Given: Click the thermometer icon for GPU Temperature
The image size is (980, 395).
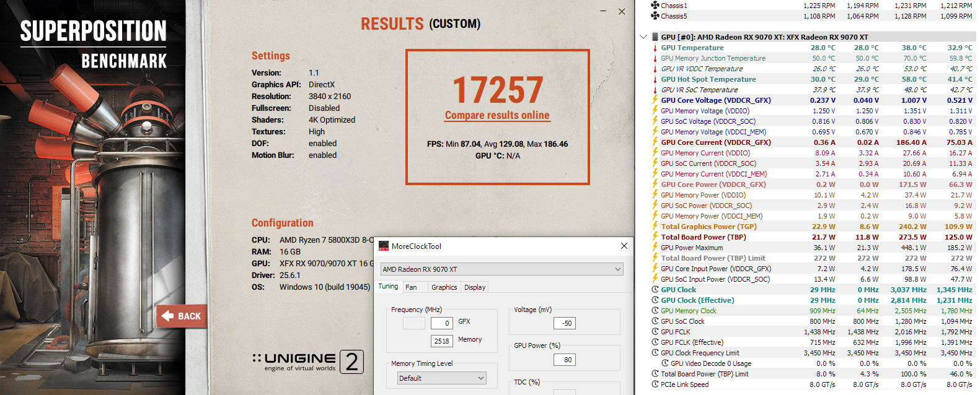Looking at the screenshot, I should 655,48.
